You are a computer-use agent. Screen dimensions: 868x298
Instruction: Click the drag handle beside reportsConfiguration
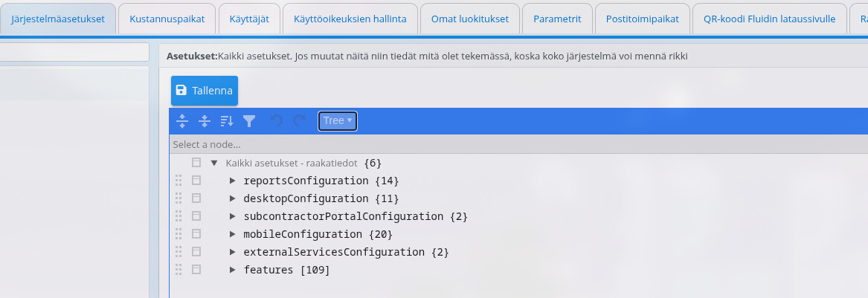tap(179, 181)
